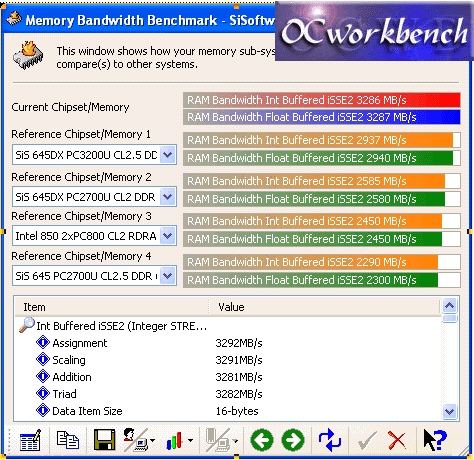Click the context help cursor icon
Image resolution: width=474 pixels, height=460 pixels.
435,440
